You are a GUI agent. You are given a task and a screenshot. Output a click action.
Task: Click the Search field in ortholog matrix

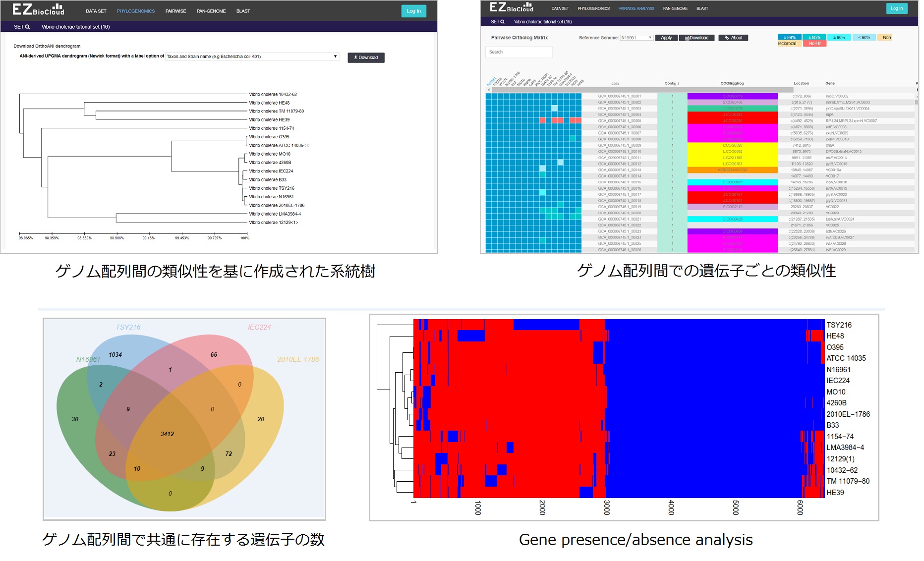pos(519,52)
